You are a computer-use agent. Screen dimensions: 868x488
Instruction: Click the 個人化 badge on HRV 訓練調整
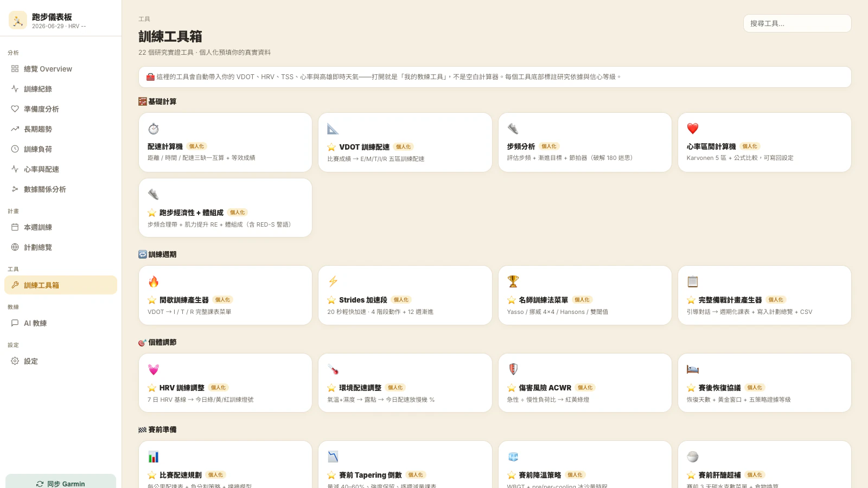point(219,388)
